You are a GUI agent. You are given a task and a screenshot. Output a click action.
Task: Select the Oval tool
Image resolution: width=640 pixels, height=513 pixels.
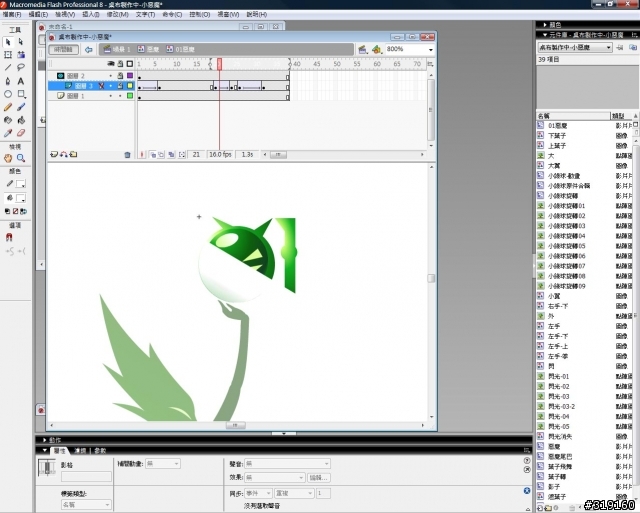pyautogui.click(x=8, y=94)
